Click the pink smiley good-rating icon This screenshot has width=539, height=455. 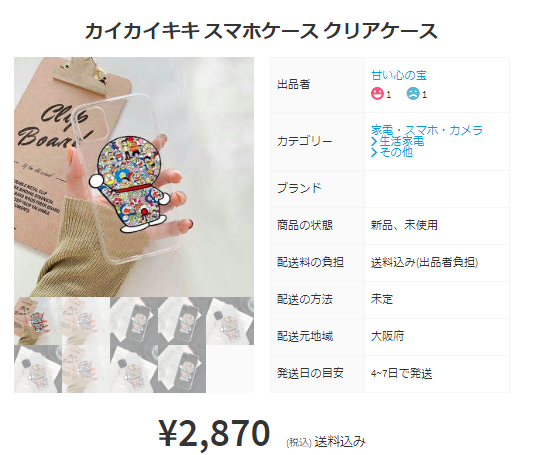377,93
